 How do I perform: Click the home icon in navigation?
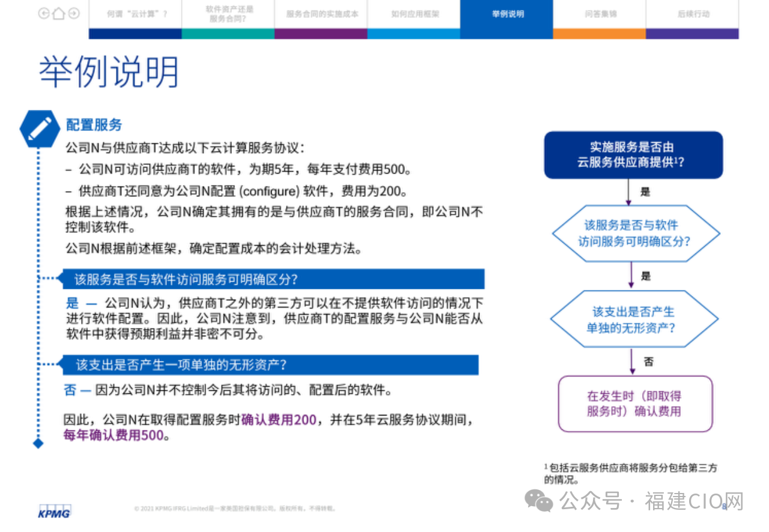tap(58, 13)
